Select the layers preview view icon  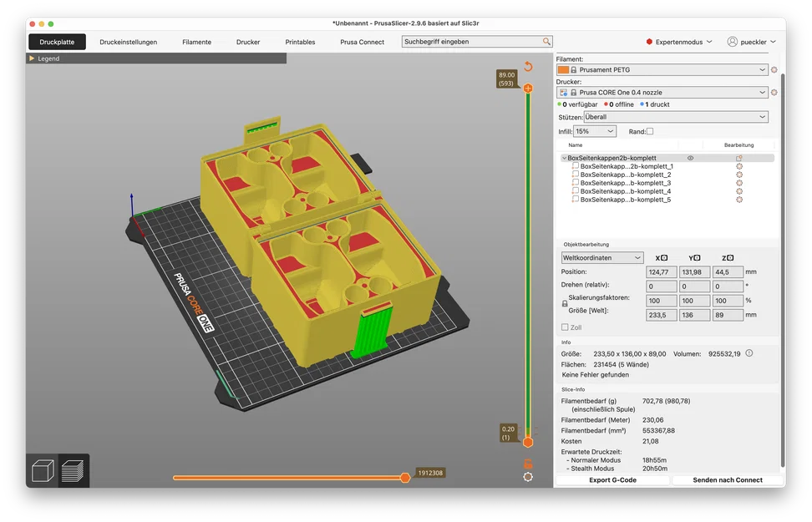(73, 470)
